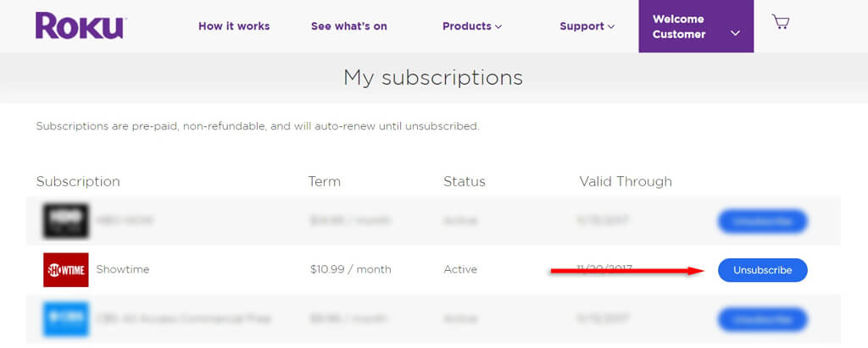
Task: Open the Welcome Customer account dropdown
Action: (x=696, y=27)
